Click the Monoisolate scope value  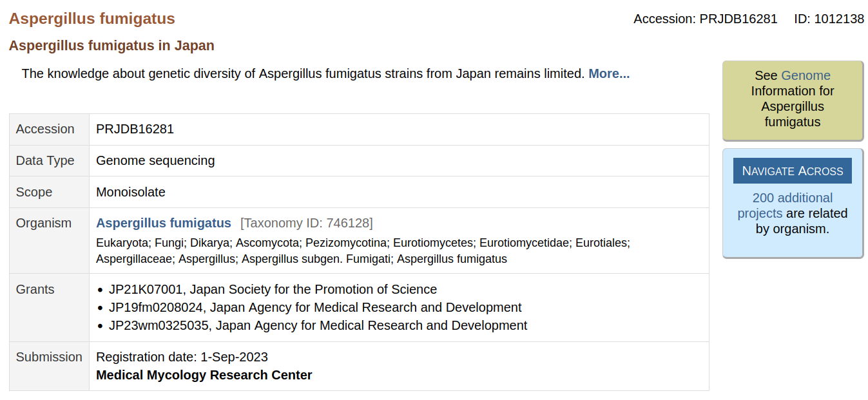pyautogui.click(x=131, y=193)
